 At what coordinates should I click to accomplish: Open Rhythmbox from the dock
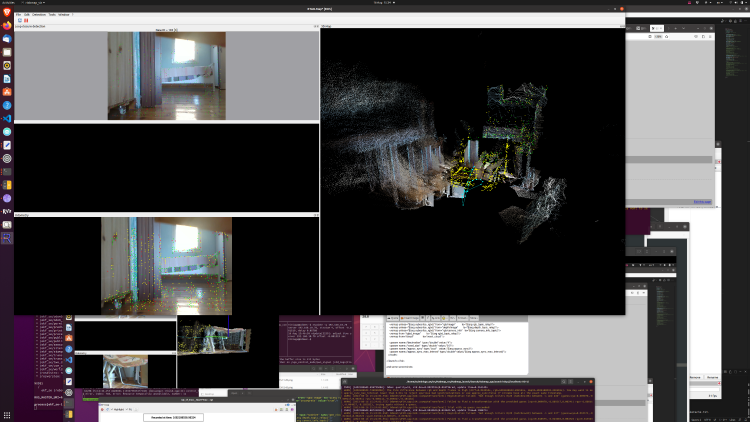7,65
